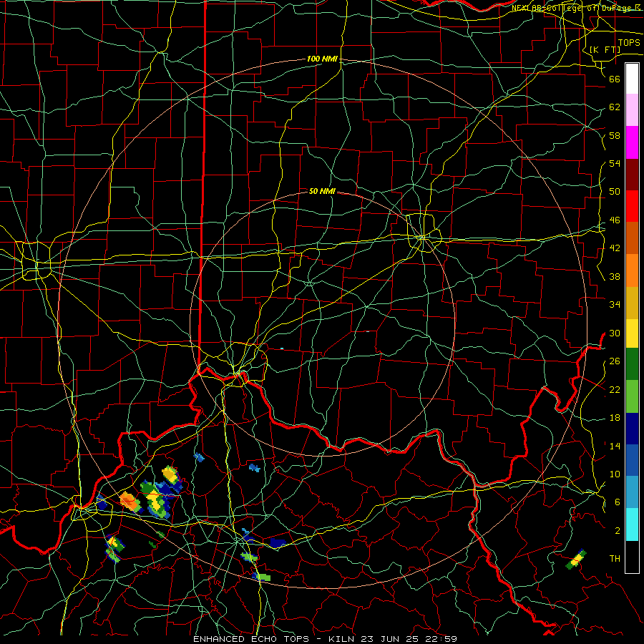Click the dark red maroon legend swatch
644x644 pixels.
632,174
